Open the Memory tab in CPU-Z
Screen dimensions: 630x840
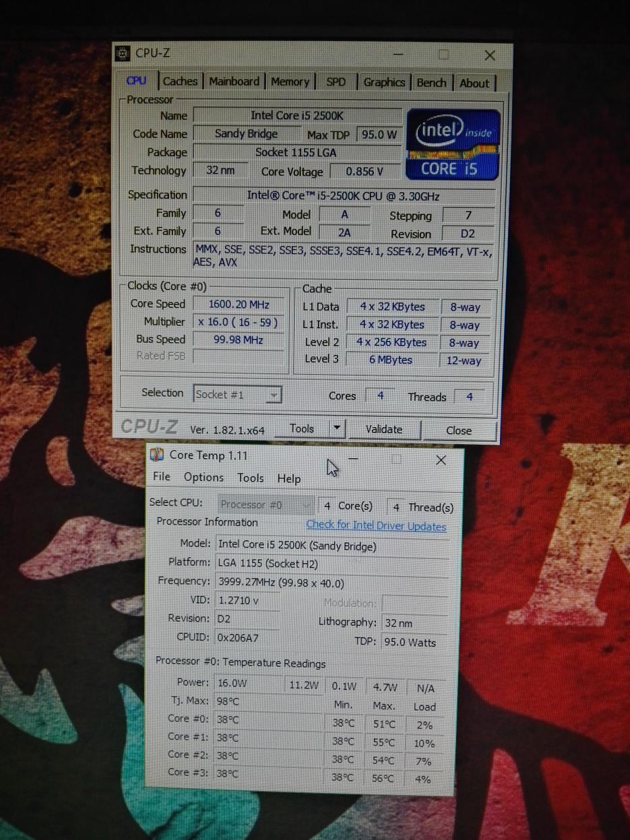point(290,82)
